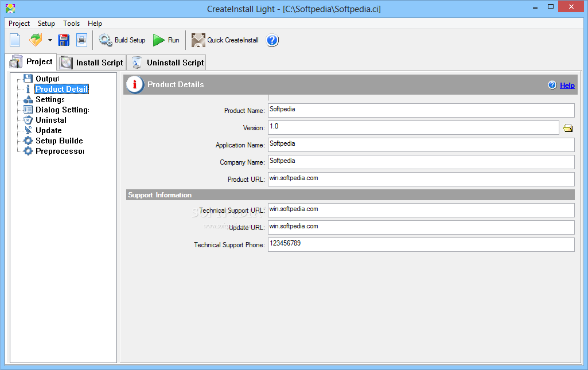
Task: Click the help icon beside the Help link
Action: (552, 85)
